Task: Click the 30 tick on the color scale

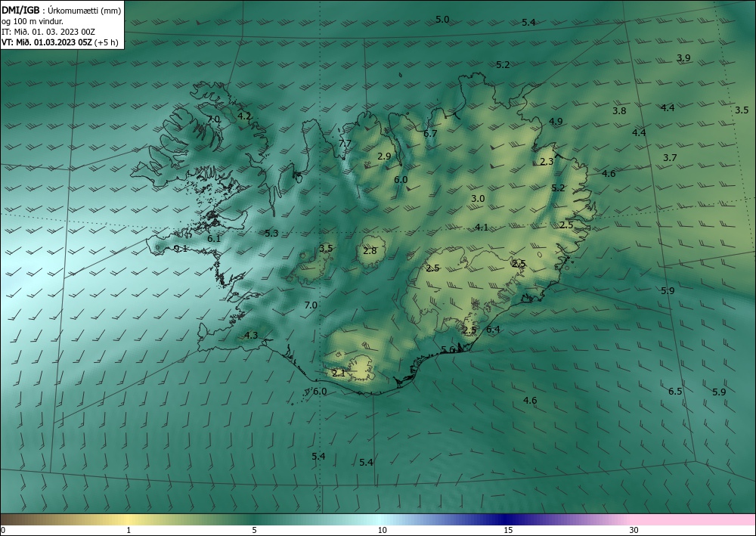Action: tap(634, 531)
